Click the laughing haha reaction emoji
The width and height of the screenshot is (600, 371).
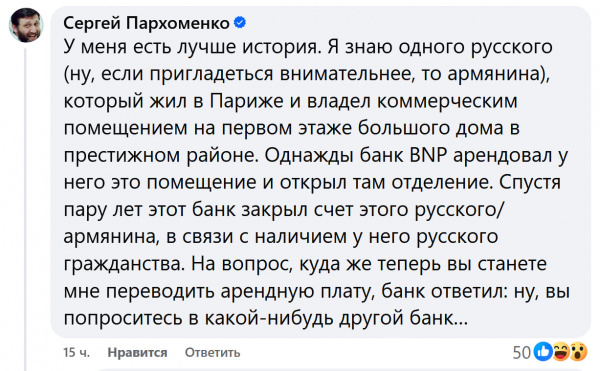point(561,351)
